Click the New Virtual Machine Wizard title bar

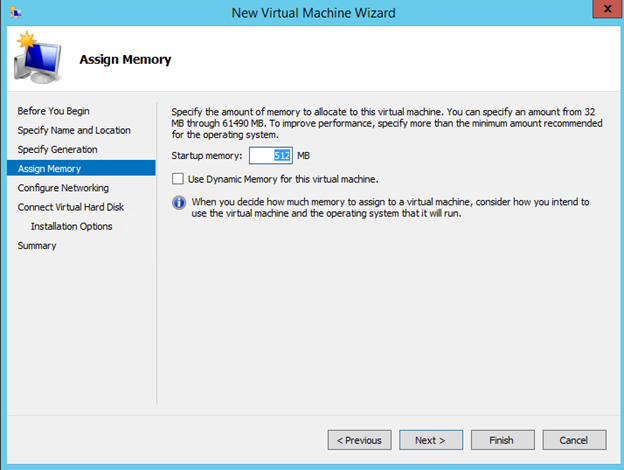[x=313, y=12]
